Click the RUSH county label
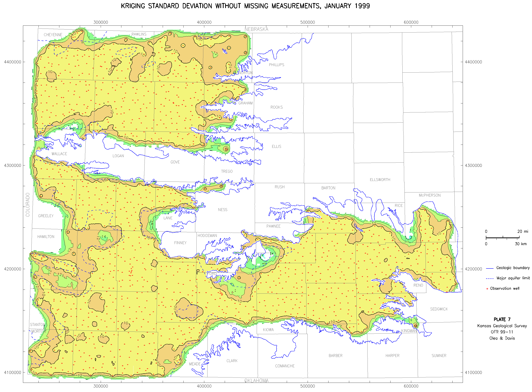The image size is (532, 392). tap(280, 187)
